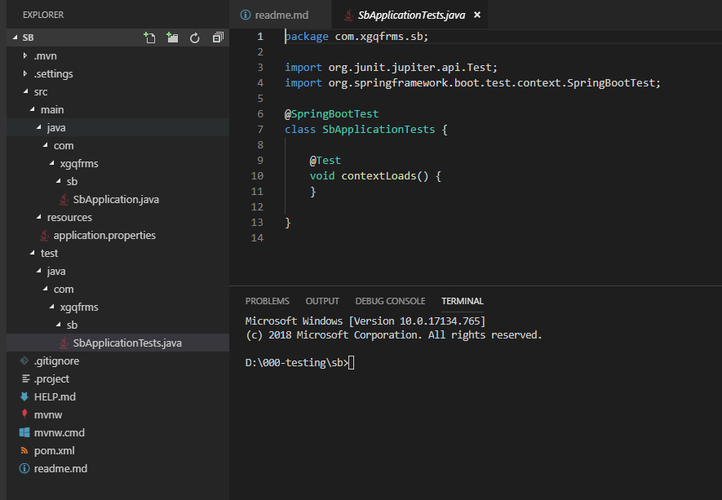Collapse the src folder
Viewport: 722px width, 500px height.
pos(40,91)
